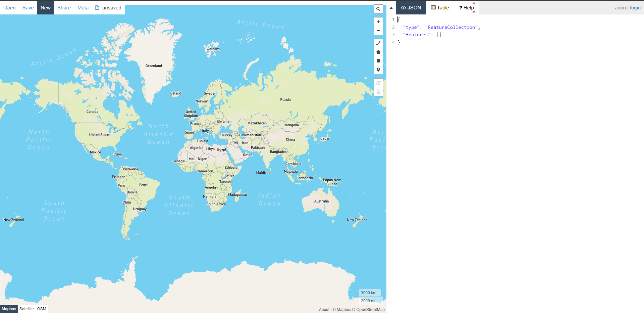
Task: Select the Mapbox base layer
Action: [9, 309]
